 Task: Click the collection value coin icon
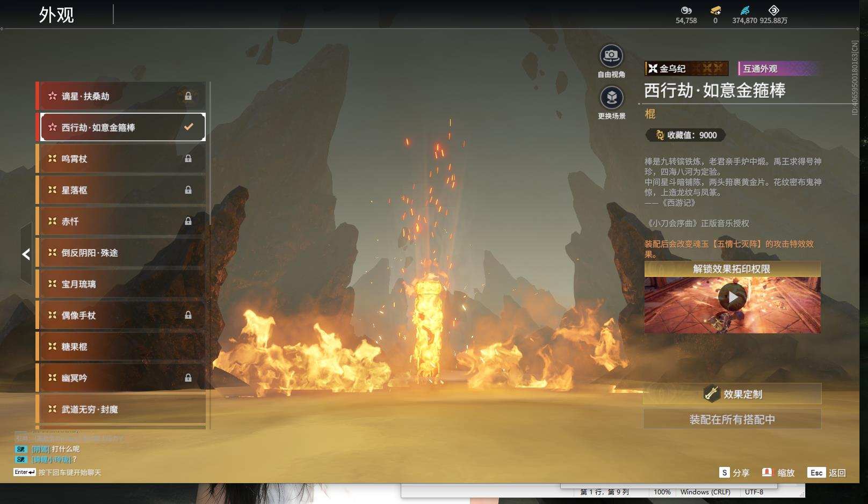[660, 135]
